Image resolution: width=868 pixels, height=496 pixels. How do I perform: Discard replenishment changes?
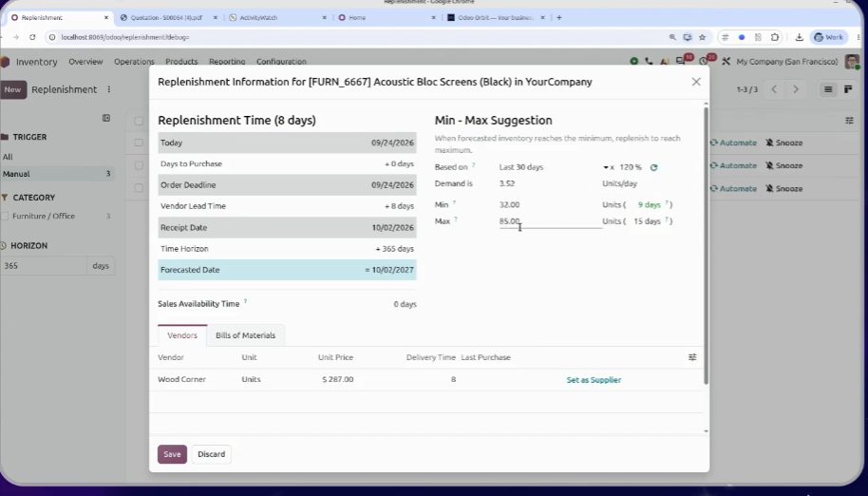(x=212, y=454)
